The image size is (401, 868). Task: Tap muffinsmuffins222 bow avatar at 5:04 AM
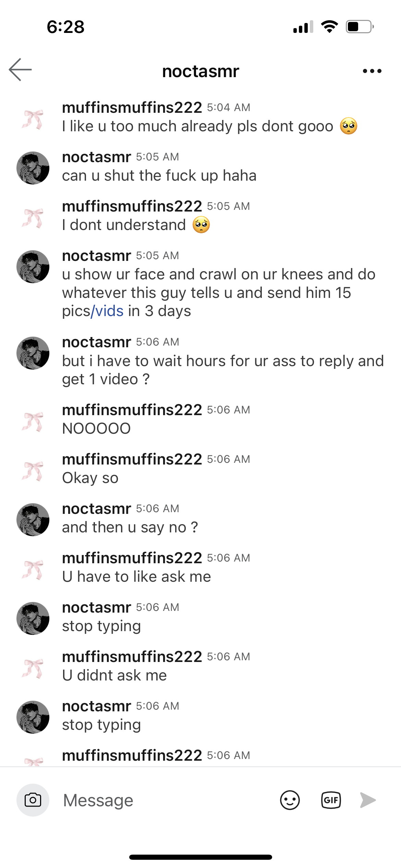pos(33,119)
